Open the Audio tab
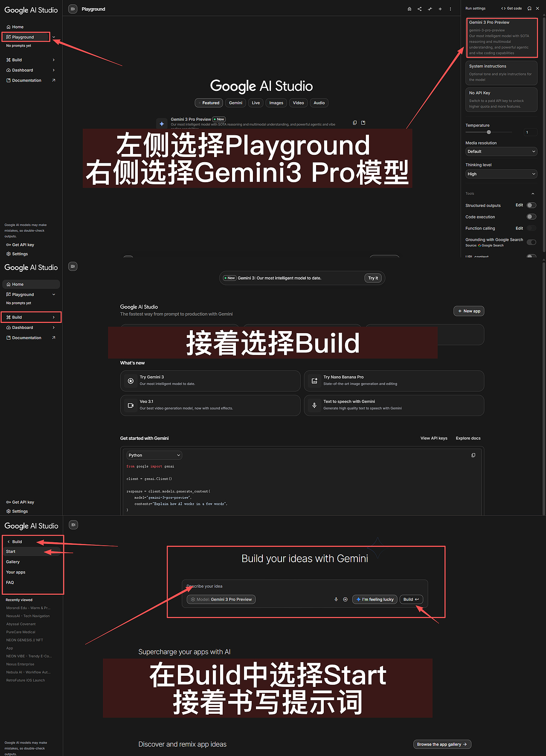Viewport: 546px width, 756px height. [319, 103]
